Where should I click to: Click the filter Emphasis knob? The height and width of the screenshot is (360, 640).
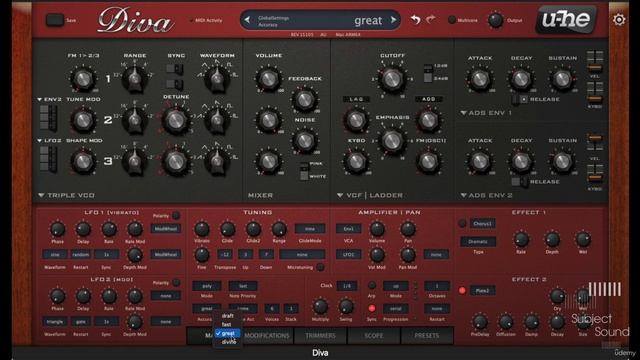point(392,140)
